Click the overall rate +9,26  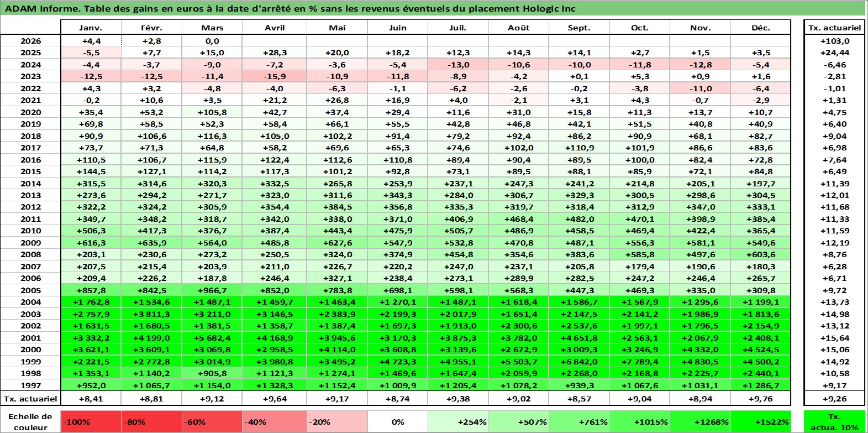click(835, 399)
